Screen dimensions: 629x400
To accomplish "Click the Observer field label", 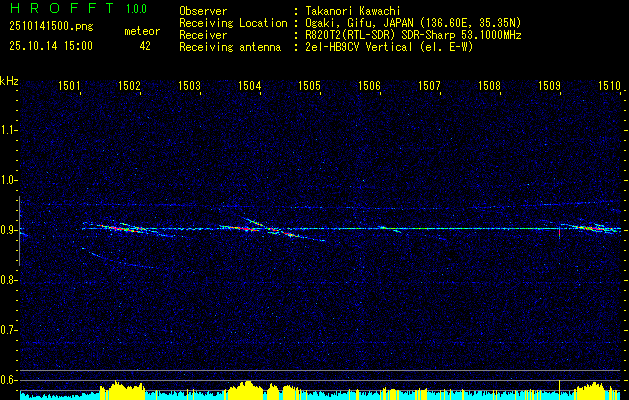I will (x=203, y=11).
